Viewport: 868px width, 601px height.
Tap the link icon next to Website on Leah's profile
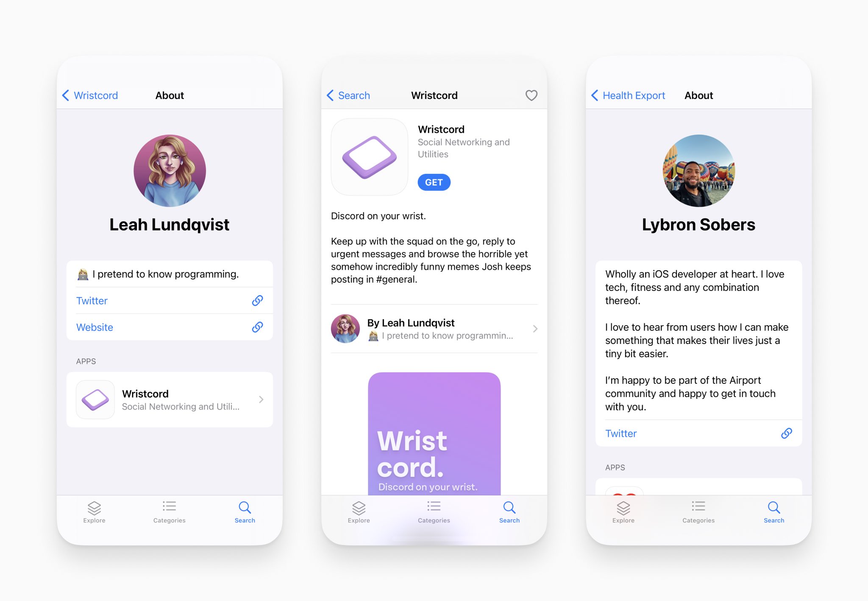click(x=257, y=327)
